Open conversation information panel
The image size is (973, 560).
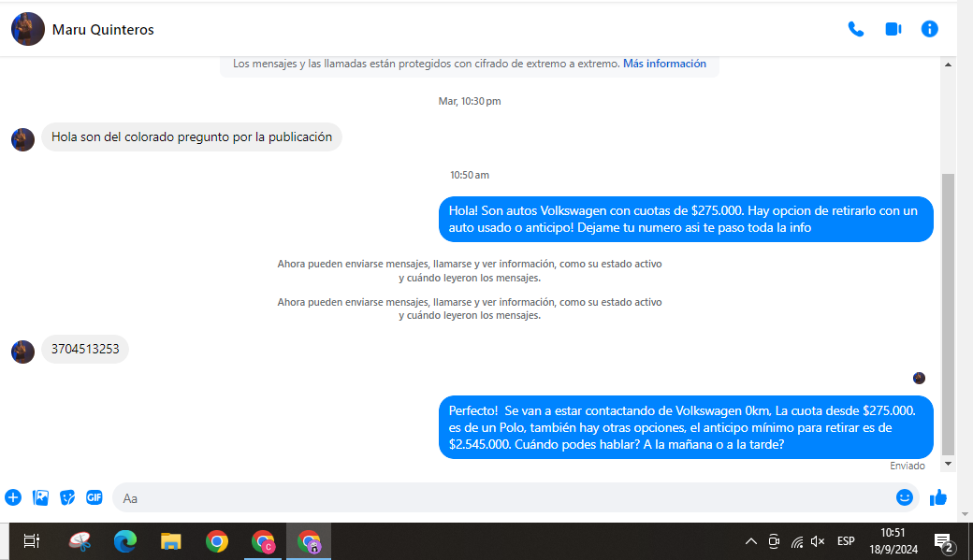click(929, 29)
